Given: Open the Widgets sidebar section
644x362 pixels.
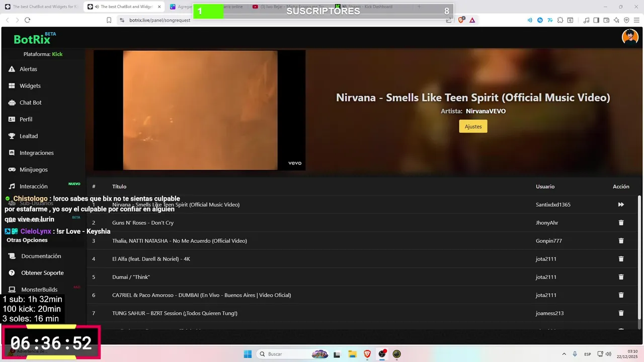Looking at the screenshot, I should tap(30, 86).
